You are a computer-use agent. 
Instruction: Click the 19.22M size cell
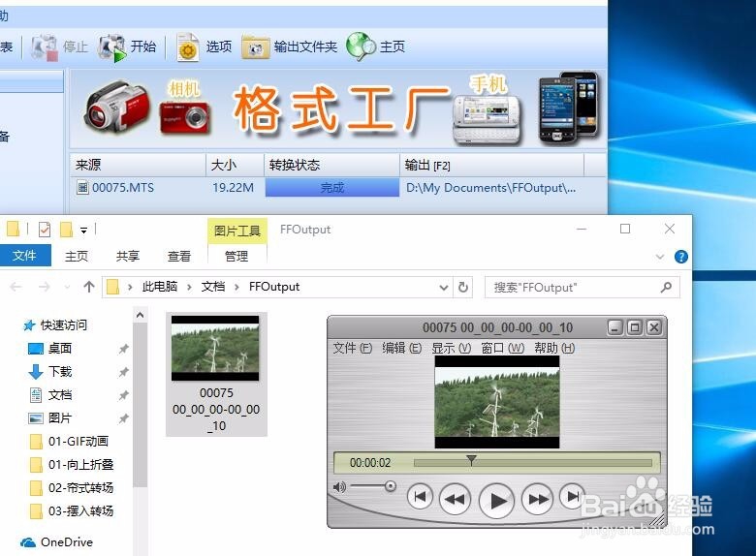233,187
